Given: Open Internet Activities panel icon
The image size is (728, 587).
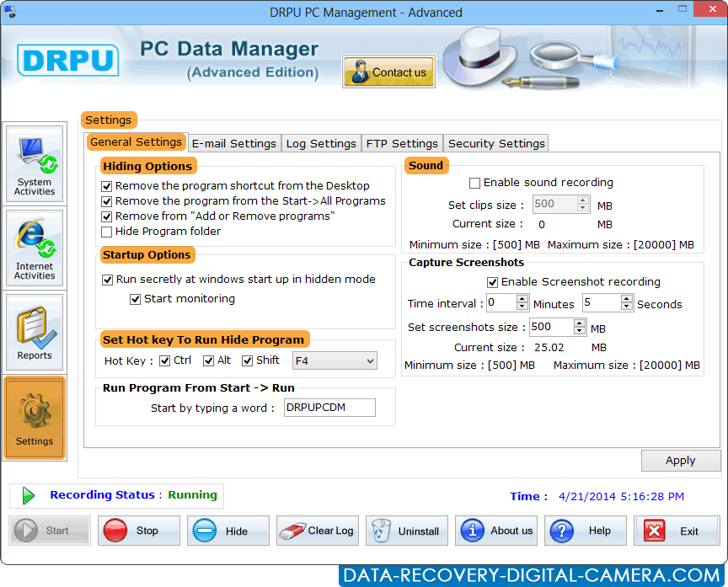Looking at the screenshot, I should click(35, 248).
